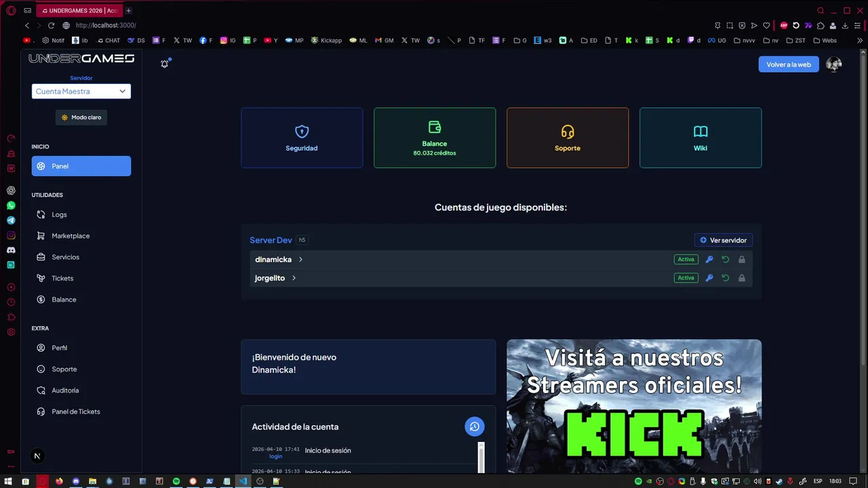The width and height of the screenshot is (868, 488).
Task: Open the Notif bookmark
Action: click(x=54, y=41)
